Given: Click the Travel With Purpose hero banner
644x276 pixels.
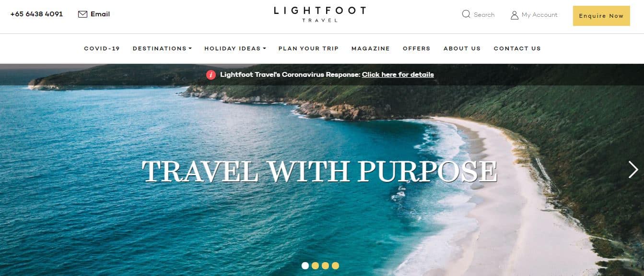Looking at the screenshot, I should (x=320, y=171).
